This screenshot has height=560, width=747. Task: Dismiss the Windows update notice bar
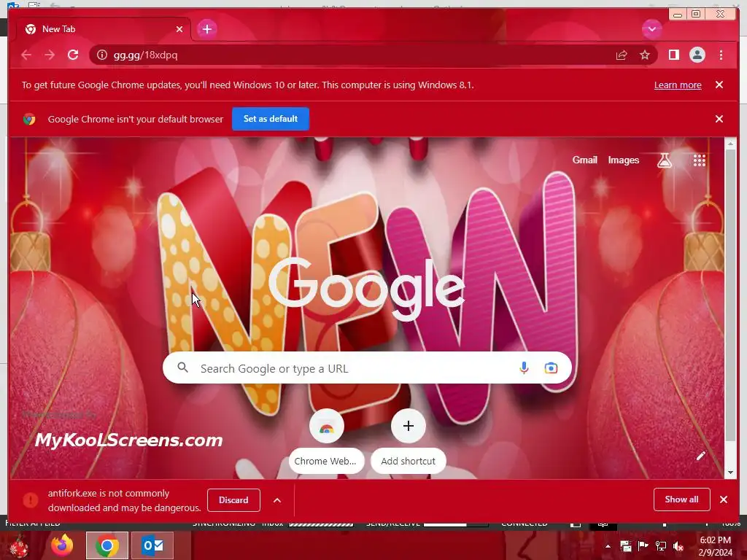click(x=719, y=85)
